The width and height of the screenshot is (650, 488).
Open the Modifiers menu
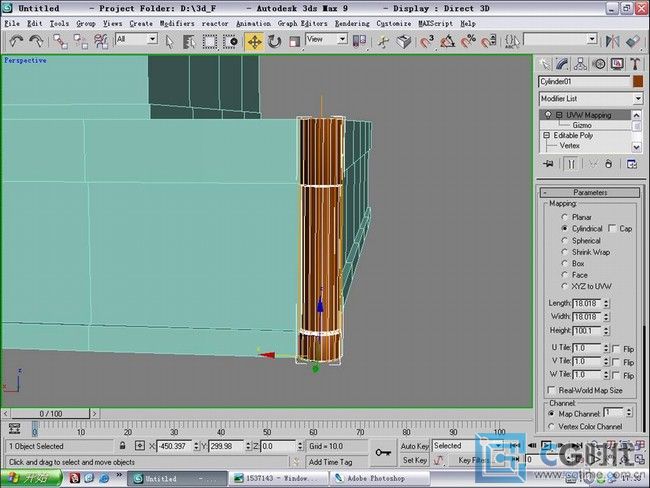[x=177, y=24]
